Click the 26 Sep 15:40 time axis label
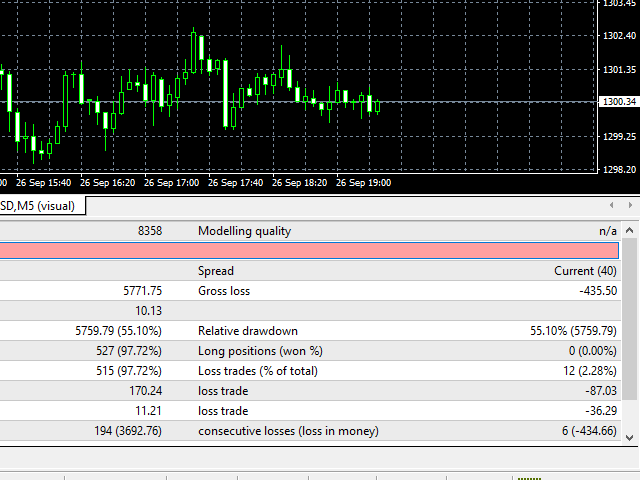640x480 pixels. tap(43, 182)
